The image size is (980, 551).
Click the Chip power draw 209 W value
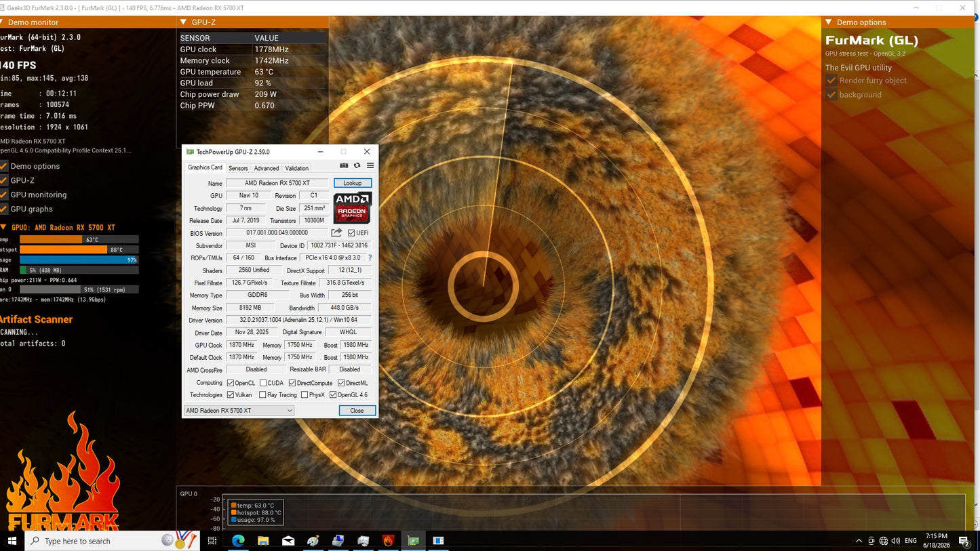(x=265, y=94)
